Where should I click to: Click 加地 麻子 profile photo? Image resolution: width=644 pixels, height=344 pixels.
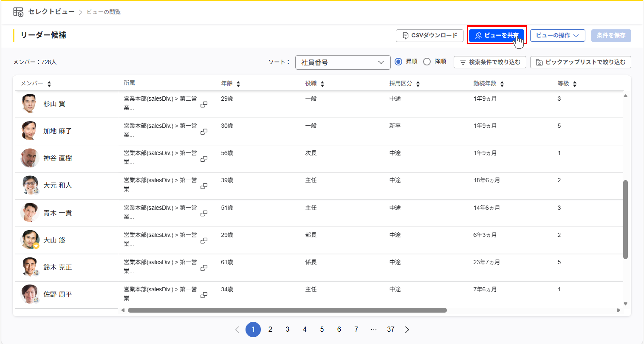coord(29,131)
